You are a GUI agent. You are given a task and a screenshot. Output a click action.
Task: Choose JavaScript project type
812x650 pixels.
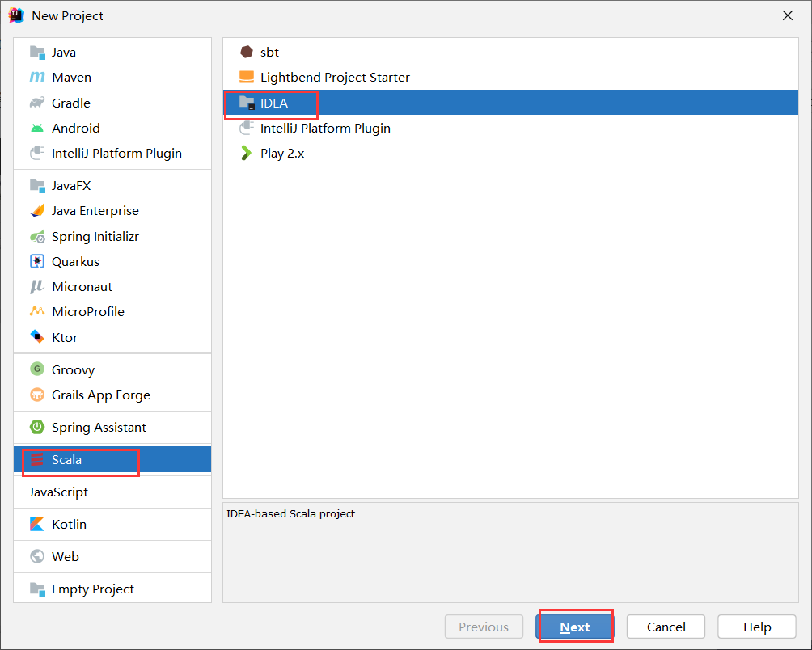coord(58,492)
